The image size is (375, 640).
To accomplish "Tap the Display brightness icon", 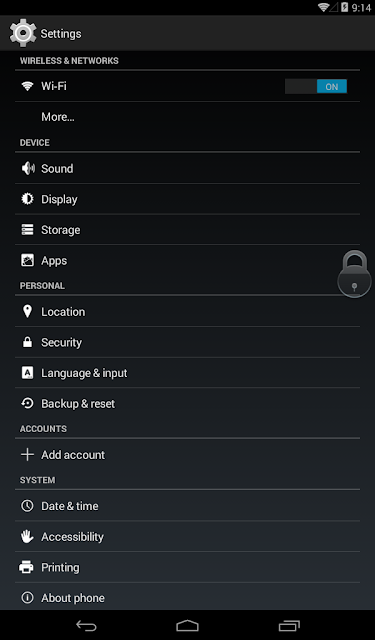I will pos(27,199).
